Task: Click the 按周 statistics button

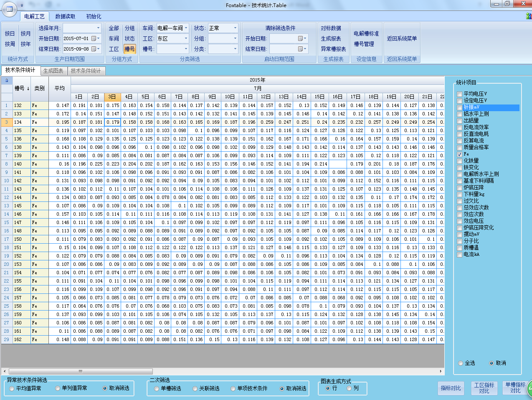Action: [x=10, y=44]
